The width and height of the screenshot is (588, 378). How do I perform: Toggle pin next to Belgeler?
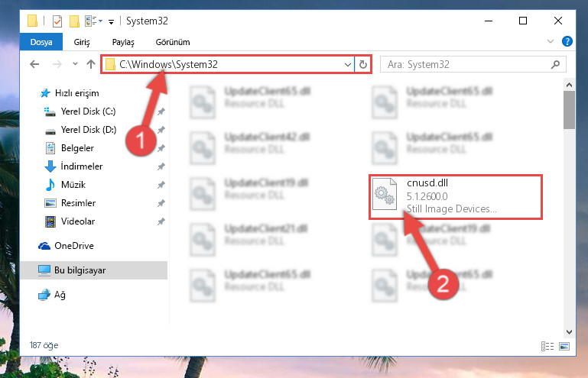coord(161,148)
